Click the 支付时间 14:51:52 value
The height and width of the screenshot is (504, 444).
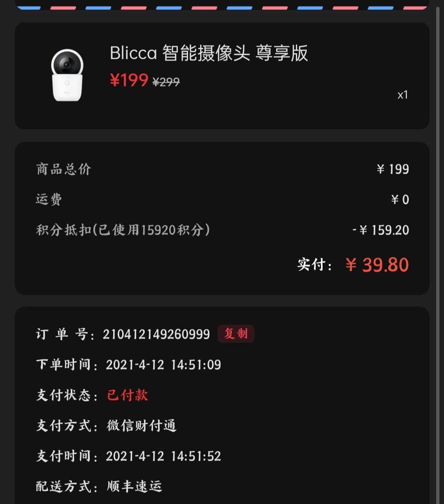(x=163, y=456)
